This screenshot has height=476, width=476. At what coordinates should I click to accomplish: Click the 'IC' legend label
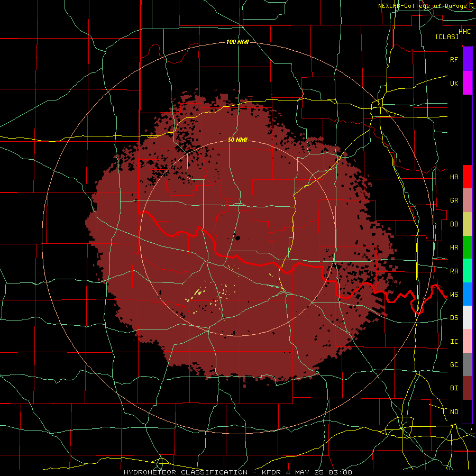(x=454, y=342)
